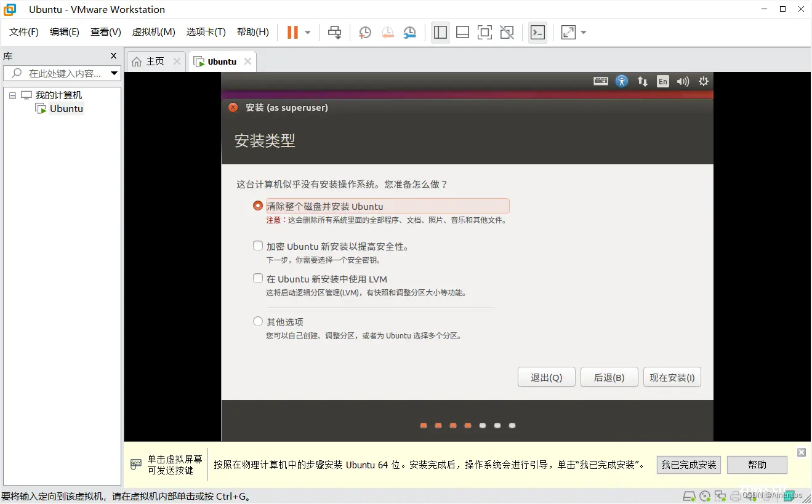The width and height of the screenshot is (812, 504).
Task: Switch to the 主页 tab
Action: coord(155,62)
